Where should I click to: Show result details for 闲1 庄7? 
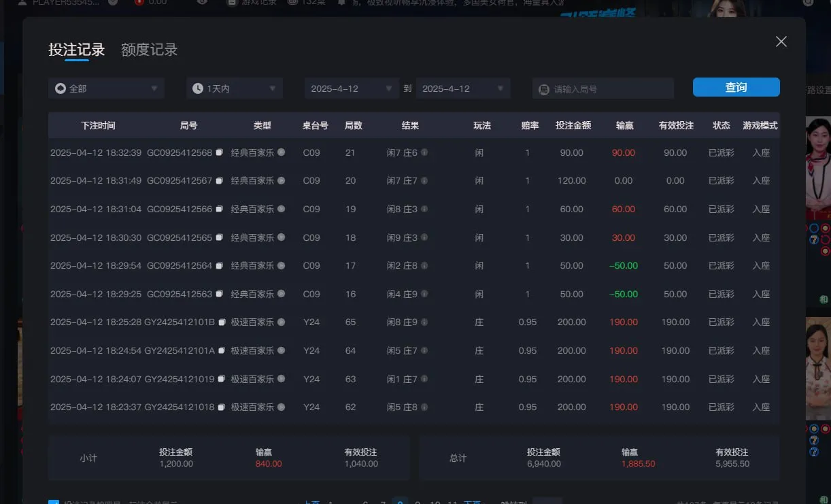coord(424,380)
